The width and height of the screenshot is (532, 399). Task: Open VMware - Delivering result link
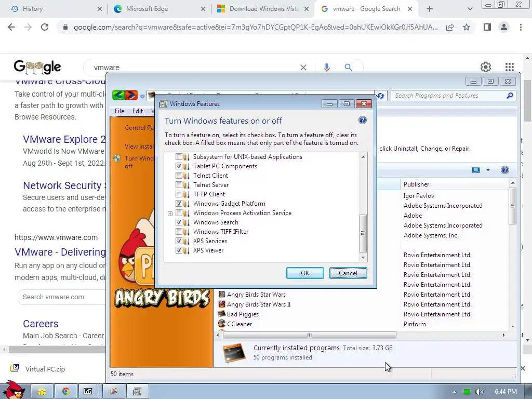[x=60, y=252]
